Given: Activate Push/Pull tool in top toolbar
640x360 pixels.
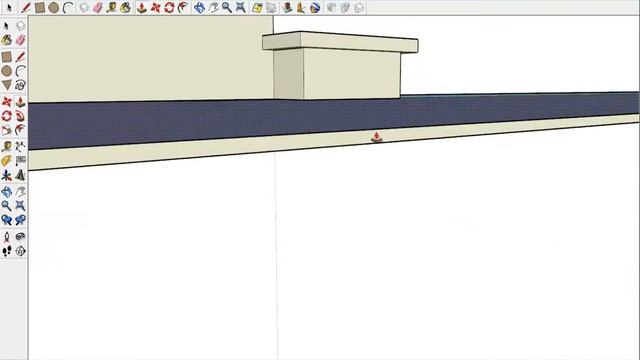Looking at the screenshot, I should point(142,7).
